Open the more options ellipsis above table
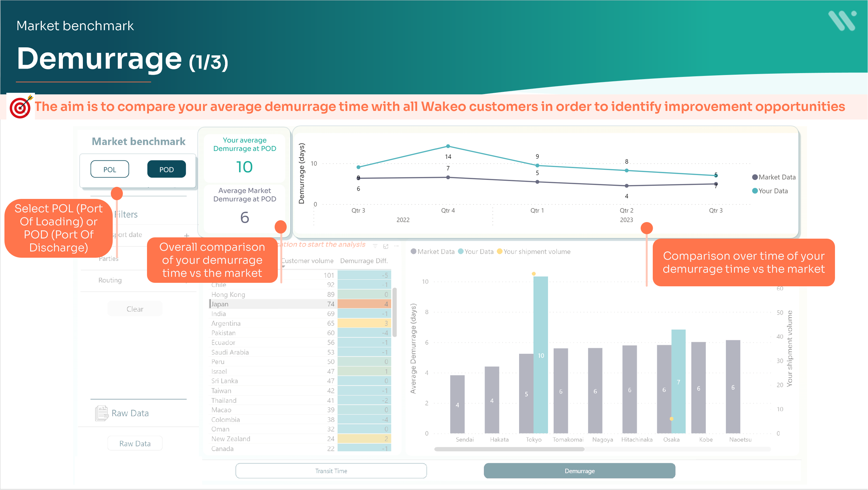Screen dimensions: 868x490 coord(396,246)
